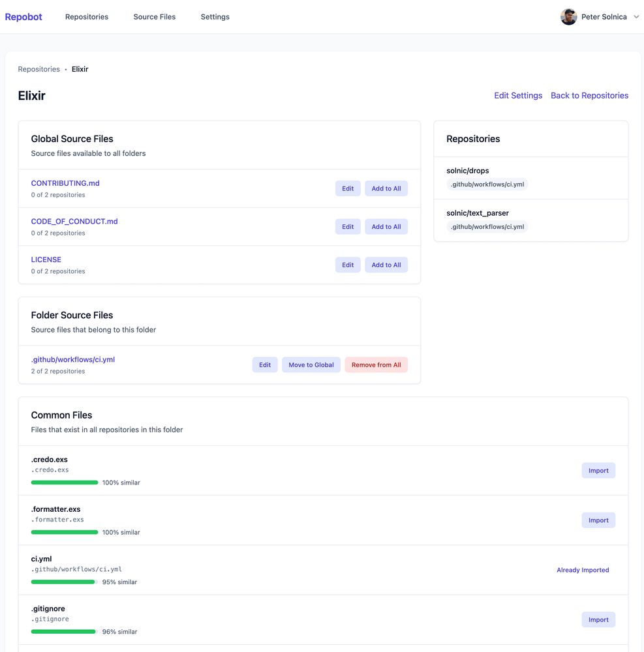Click the Global Source Files heading
The height and width of the screenshot is (652, 644).
(x=72, y=138)
